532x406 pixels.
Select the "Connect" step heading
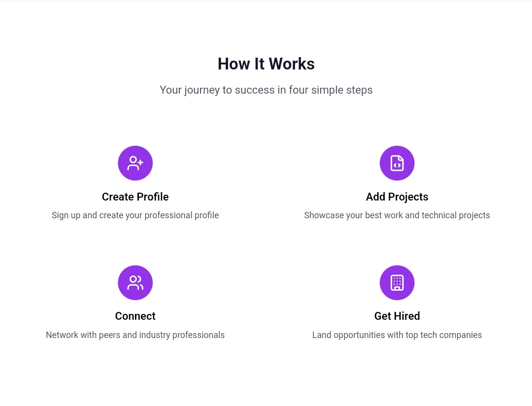(x=135, y=316)
